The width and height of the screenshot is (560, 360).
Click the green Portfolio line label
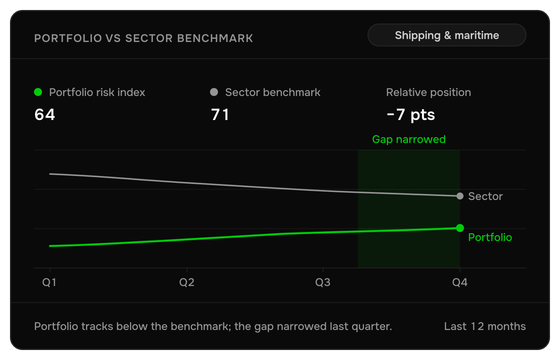click(x=490, y=237)
